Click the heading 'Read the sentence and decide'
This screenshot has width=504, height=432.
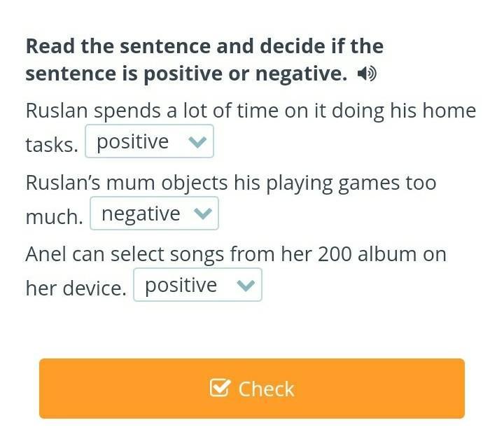(204, 60)
